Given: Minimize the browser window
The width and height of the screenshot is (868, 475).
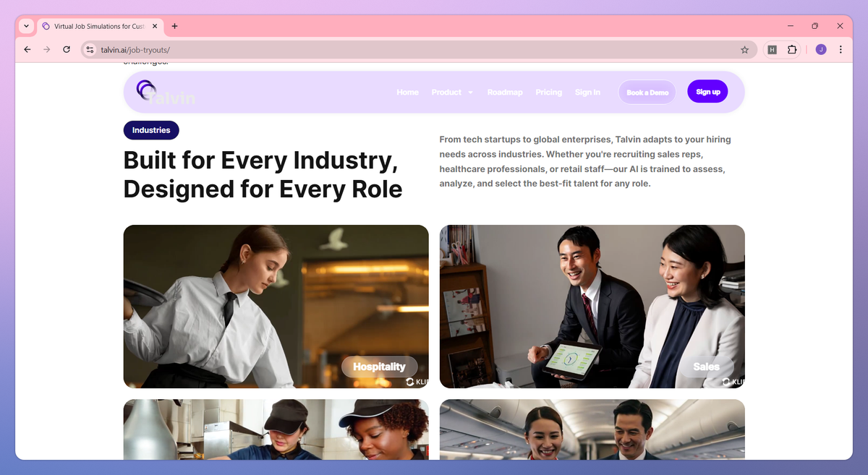Looking at the screenshot, I should coord(789,26).
